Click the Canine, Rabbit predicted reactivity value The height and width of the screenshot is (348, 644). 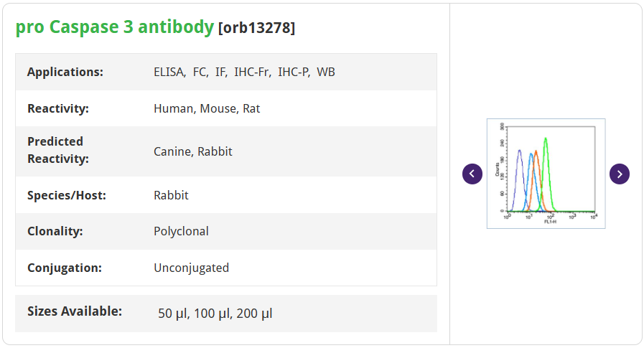point(193,151)
